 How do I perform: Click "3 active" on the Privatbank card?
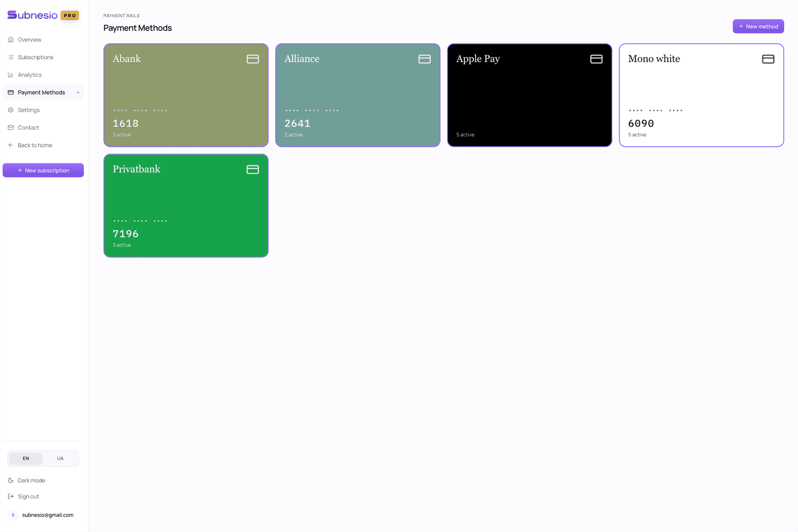tap(122, 245)
